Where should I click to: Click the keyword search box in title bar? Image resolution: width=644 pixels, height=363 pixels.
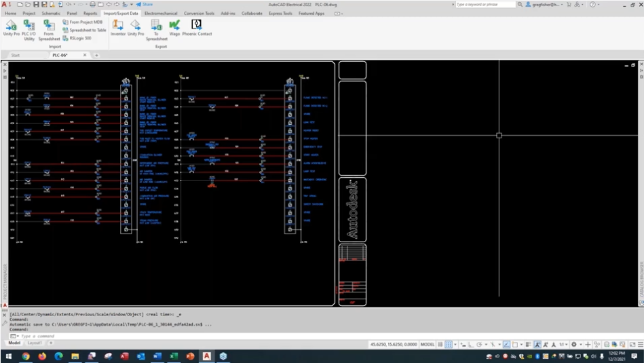[x=485, y=5]
